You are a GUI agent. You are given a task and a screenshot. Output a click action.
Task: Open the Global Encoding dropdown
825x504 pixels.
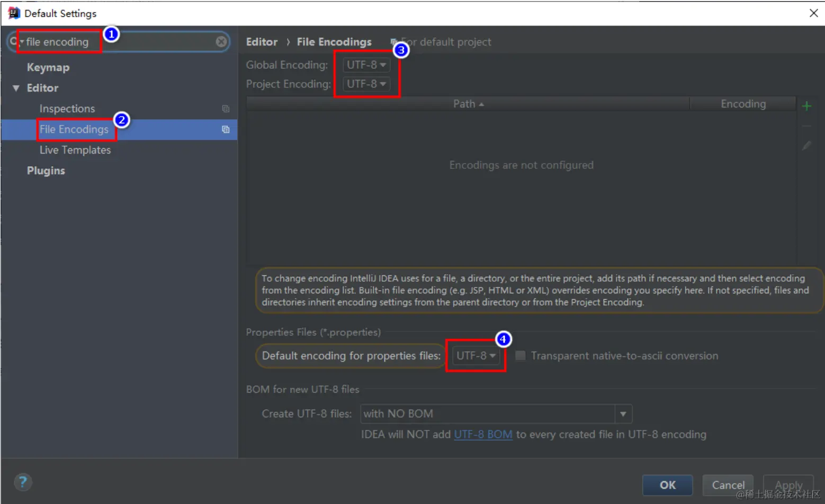click(366, 65)
